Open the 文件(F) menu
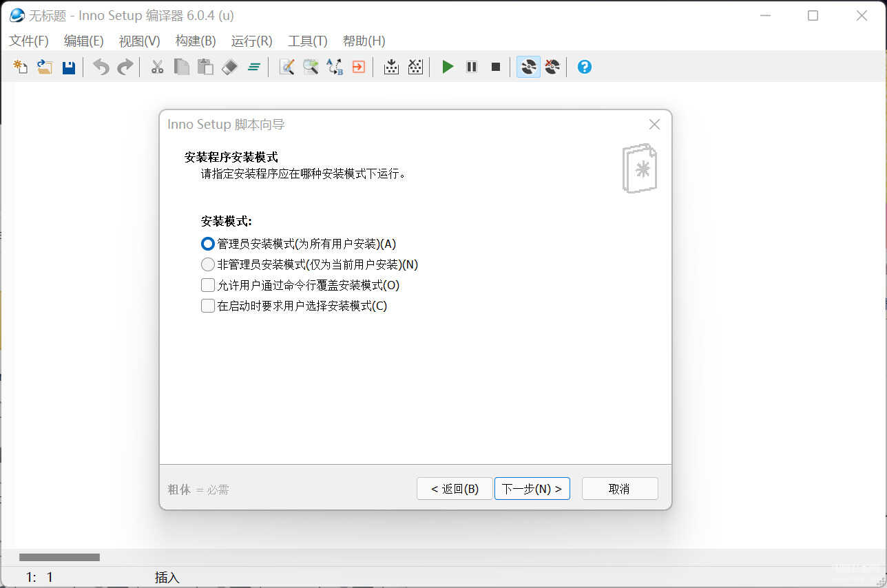Screen dimensions: 887x588 [29, 41]
